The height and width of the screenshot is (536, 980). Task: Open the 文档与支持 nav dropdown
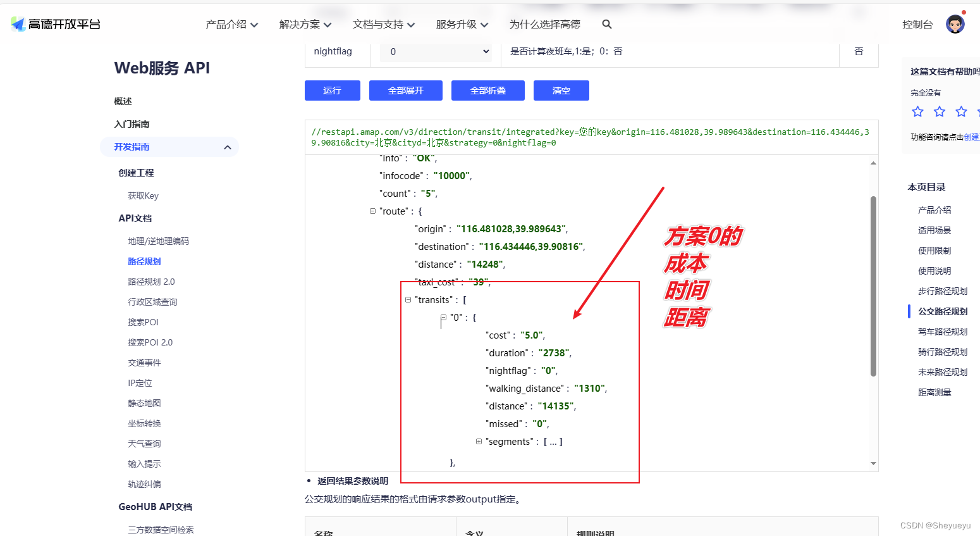click(x=384, y=25)
